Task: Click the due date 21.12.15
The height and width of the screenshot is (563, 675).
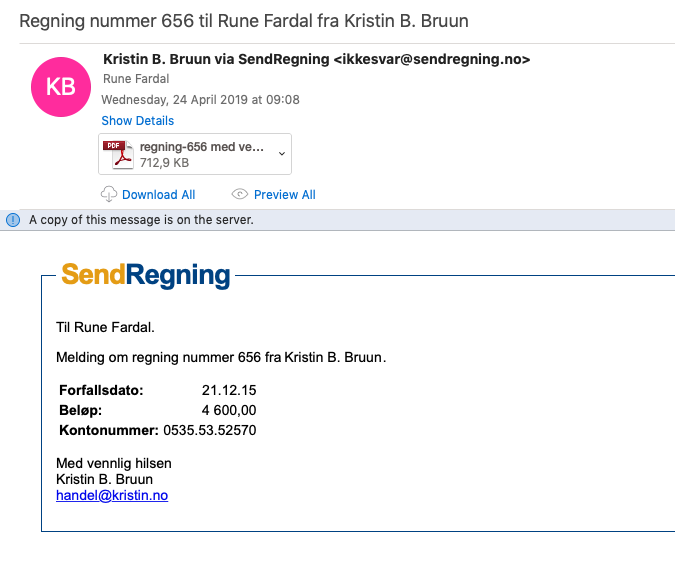Action: click(x=229, y=390)
